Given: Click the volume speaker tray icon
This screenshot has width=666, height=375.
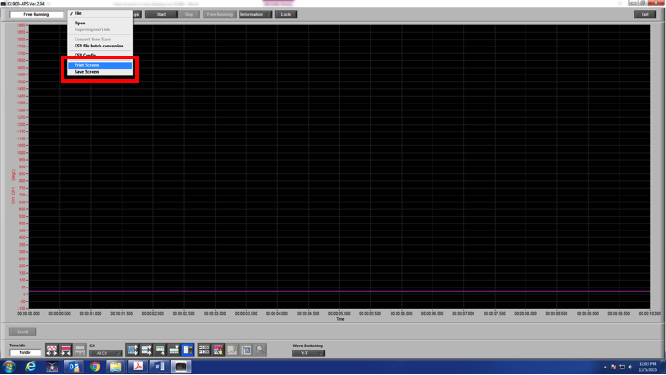Looking at the screenshot, I should 630,367.
